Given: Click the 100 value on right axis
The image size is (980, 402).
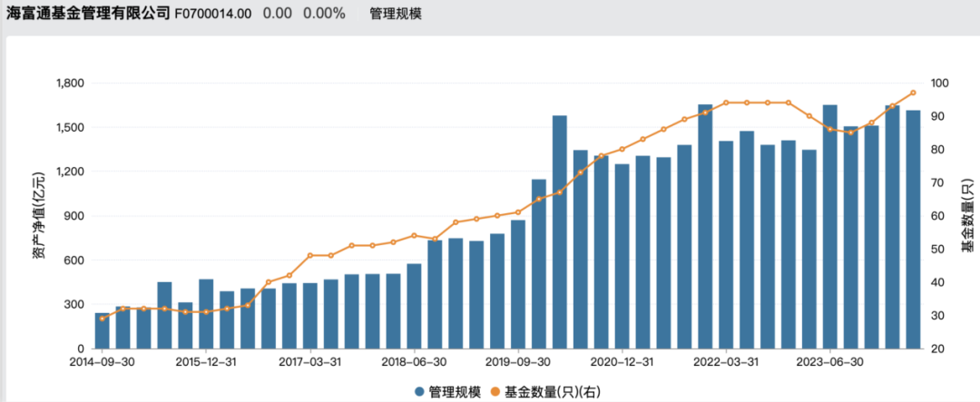Looking at the screenshot, I should (939, 83).
